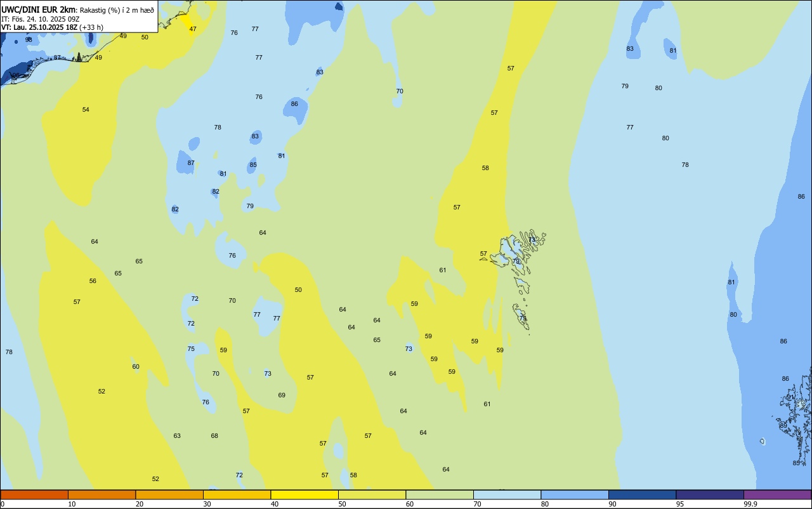Select the 10–20 orange legend swatch
This screenshot has height=509, width=812.
[x=102, y=494]
